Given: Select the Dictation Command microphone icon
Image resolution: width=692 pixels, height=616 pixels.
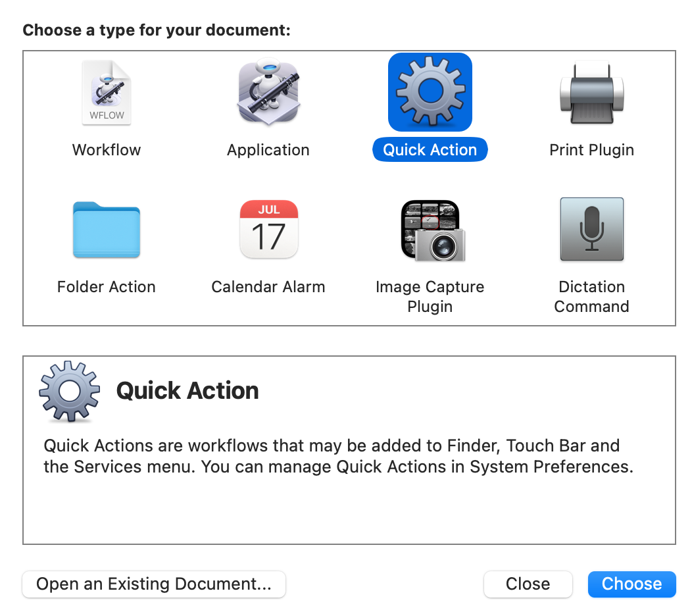Looking at the screenshot, I should [x=591, y=229].
